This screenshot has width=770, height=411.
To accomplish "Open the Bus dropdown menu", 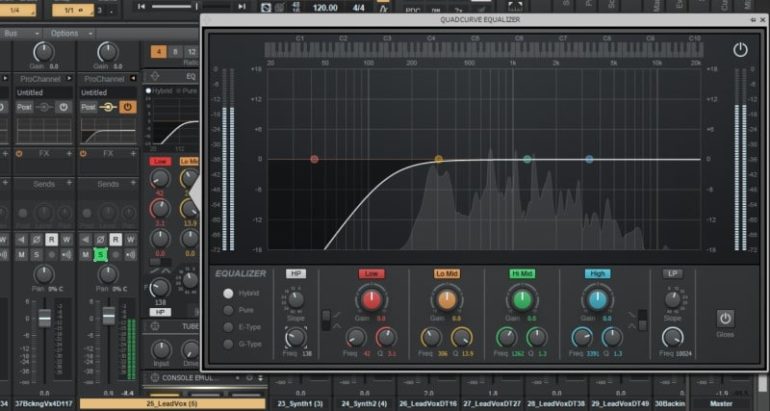I will pyautogui.click(x=14, y=33).
